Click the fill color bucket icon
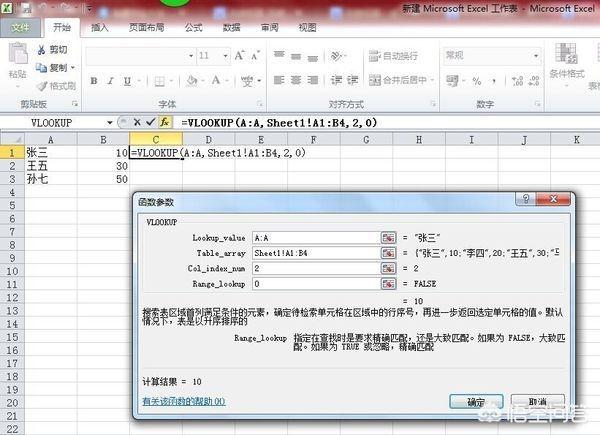 [x=191, y=81]
